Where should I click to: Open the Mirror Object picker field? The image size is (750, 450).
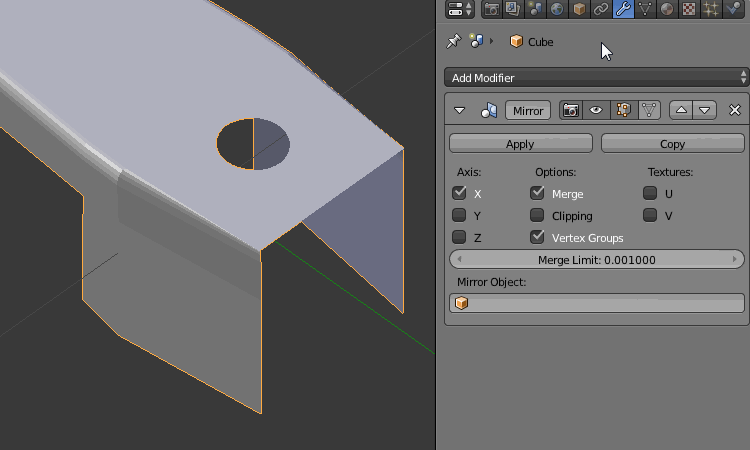click(597, 303)
